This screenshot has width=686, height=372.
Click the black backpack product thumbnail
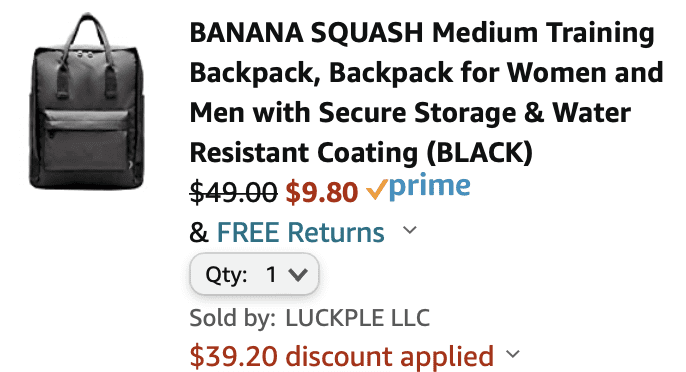click(87, 102)
